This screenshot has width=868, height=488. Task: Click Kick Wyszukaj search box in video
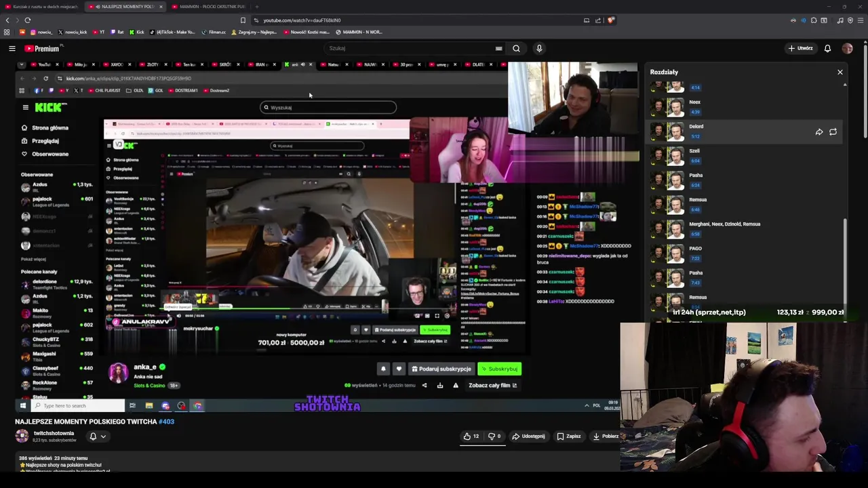click(x=328, y=107)
